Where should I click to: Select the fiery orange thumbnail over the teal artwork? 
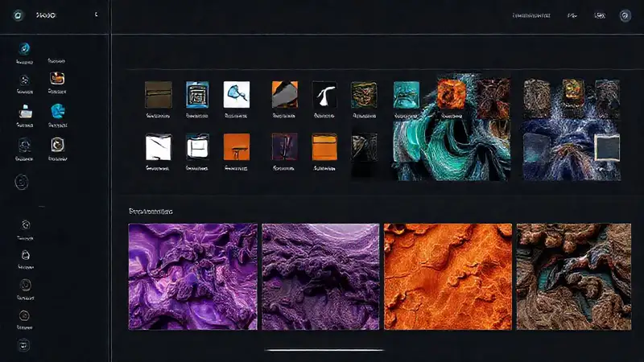coord(452,94)
